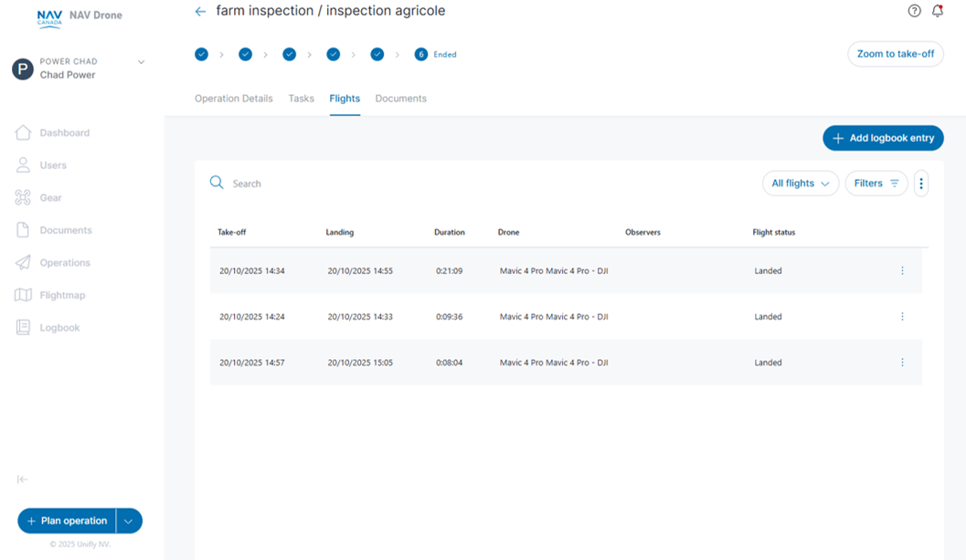This screenshot has width=966, height=560.
Task: Open the help question mark icon
Action: click(914, 11)
